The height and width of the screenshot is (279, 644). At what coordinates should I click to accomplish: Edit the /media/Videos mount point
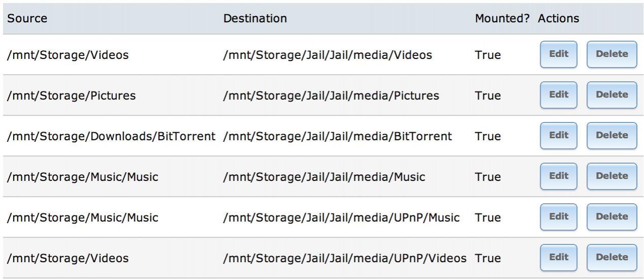click(559, 54)
